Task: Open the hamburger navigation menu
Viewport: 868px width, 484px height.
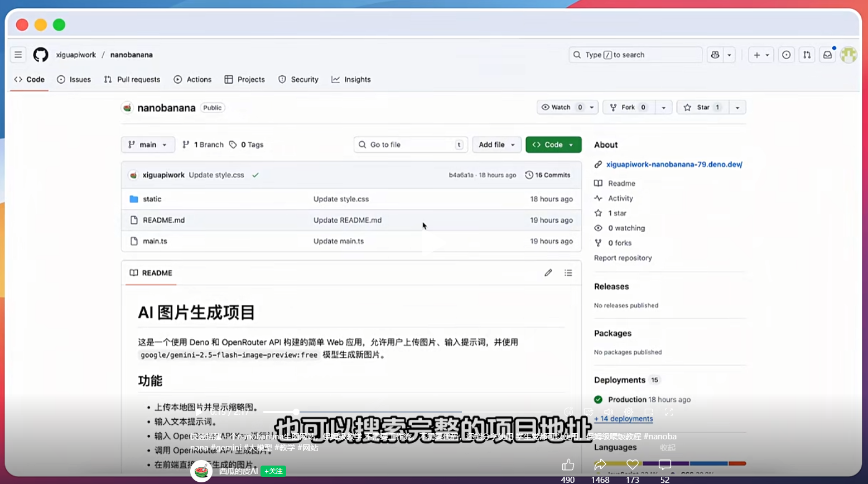Action: pos(18,55)
